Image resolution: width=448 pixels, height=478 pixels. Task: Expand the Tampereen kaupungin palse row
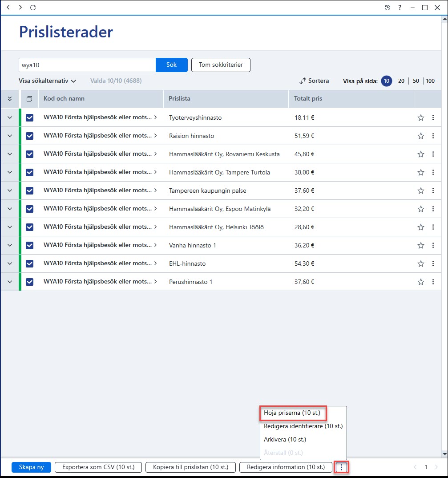click(10, 190)
